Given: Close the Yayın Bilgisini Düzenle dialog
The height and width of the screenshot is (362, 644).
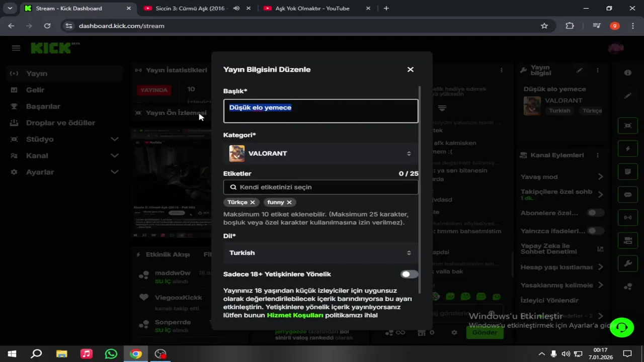Looking at the screenshot, I should pos(411,69).
